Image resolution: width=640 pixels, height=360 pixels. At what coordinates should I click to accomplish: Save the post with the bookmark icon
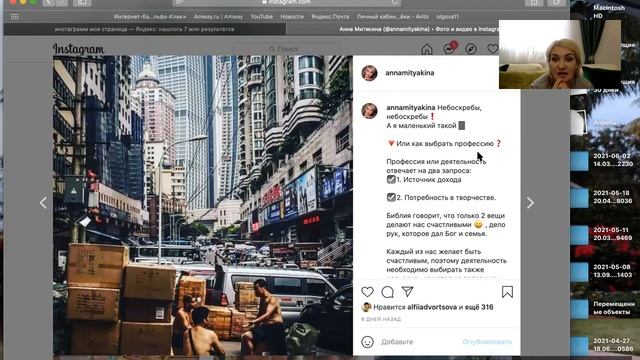[507, 292]
